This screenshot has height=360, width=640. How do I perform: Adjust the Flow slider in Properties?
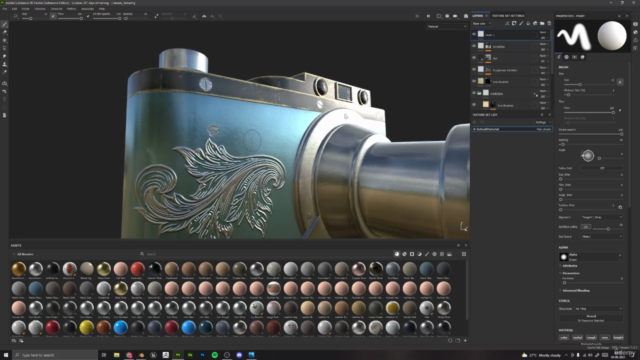pyautogui.click(x=589, y=112)
